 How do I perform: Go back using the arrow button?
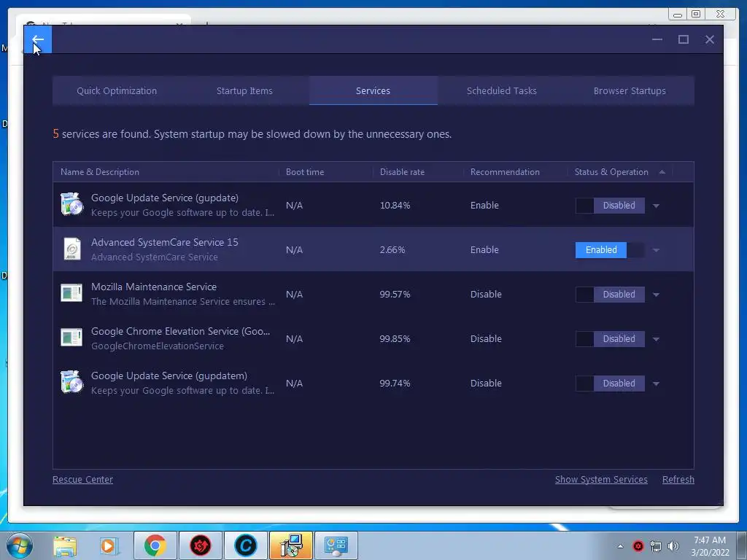pos(38,39)
